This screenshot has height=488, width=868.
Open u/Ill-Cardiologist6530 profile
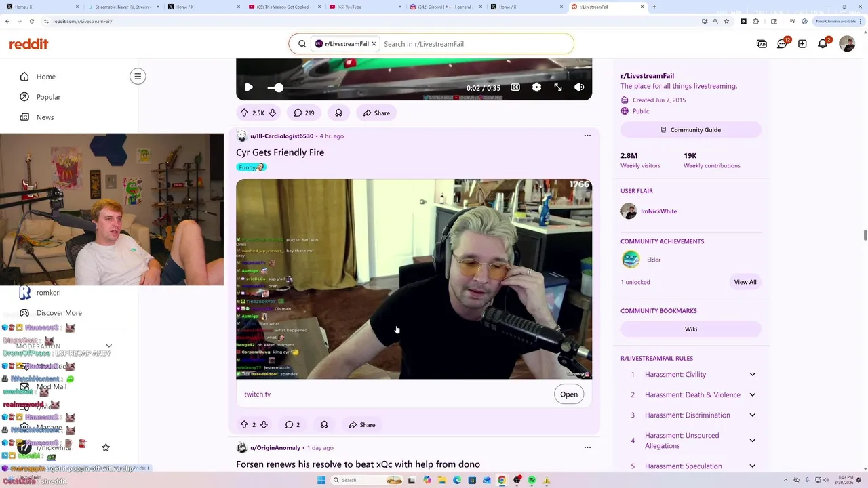pos(281,136)
